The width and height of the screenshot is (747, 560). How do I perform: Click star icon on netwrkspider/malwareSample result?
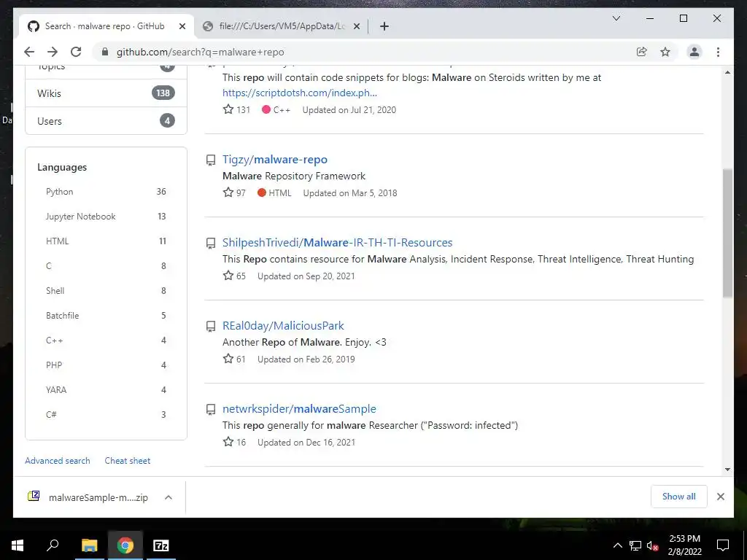(228, 442)
